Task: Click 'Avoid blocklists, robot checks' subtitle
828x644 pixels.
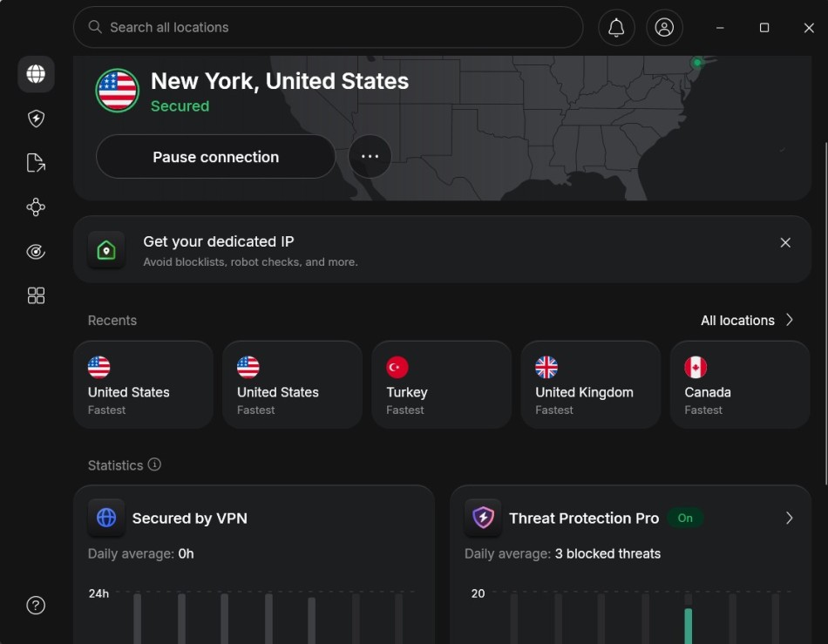Action: tap(250, 261)
